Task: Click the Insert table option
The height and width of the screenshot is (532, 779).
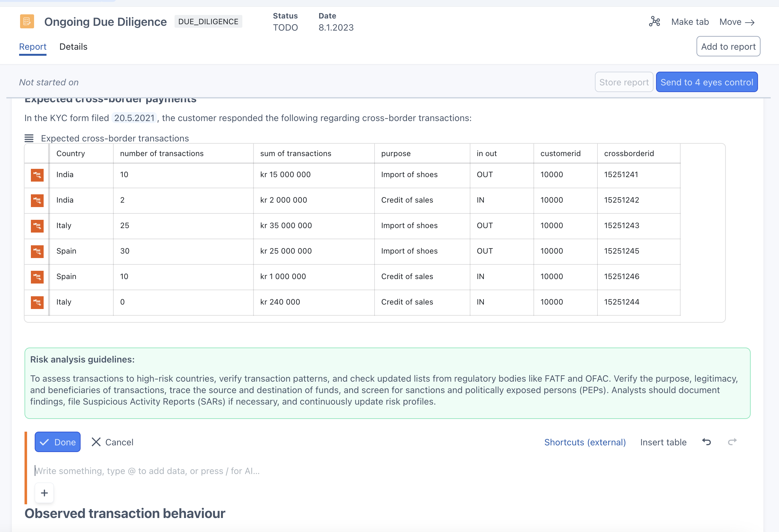Action: click(x=663, y=442)
